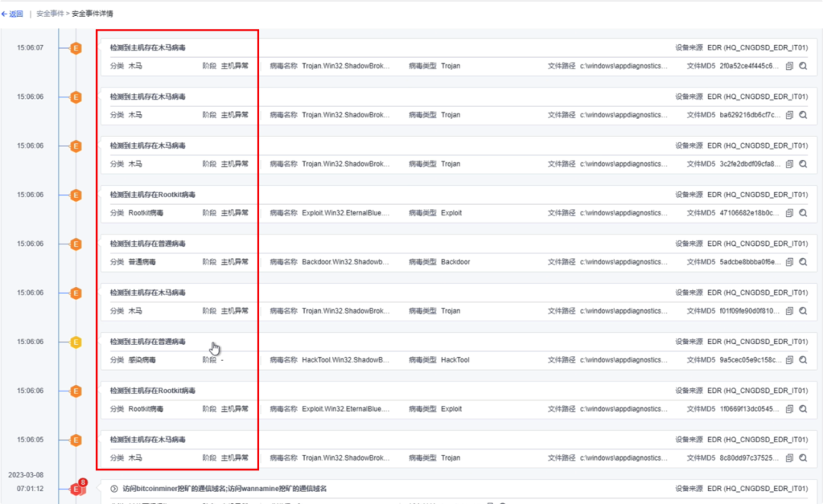Copy MD5 47106682e18b0c with copy icon

[789, 213]
